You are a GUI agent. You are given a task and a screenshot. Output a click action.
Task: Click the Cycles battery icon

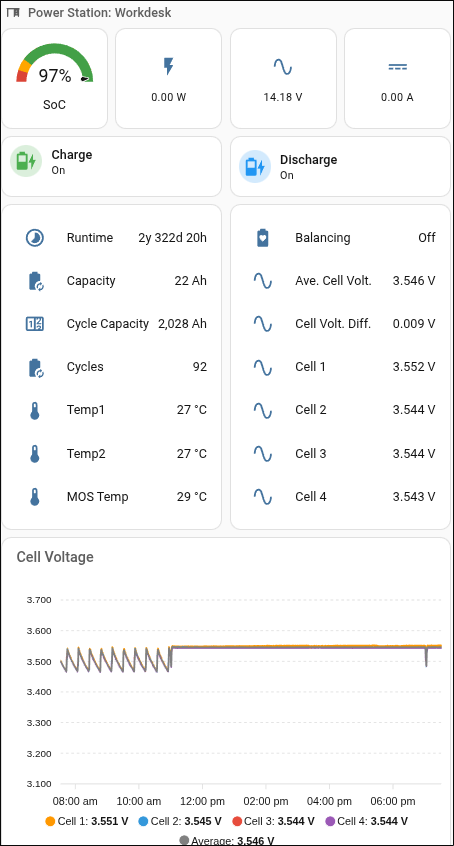[x=35, y=367]
